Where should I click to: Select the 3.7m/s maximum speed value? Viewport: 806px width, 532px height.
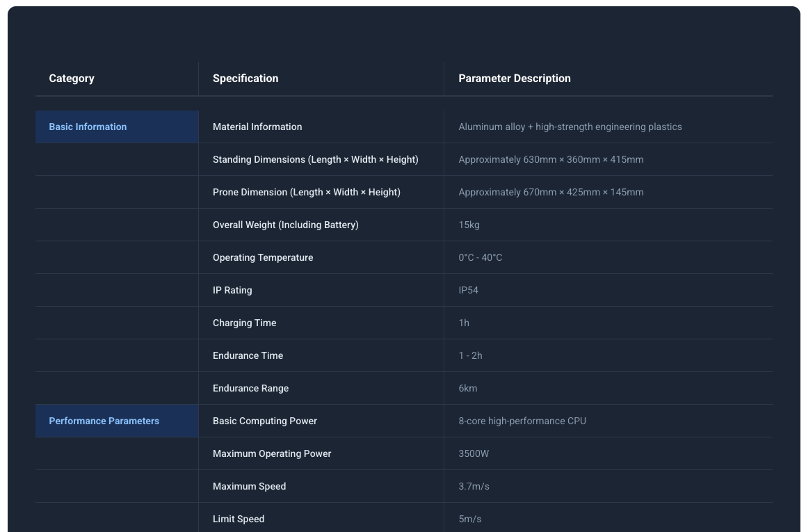[474, 486]
